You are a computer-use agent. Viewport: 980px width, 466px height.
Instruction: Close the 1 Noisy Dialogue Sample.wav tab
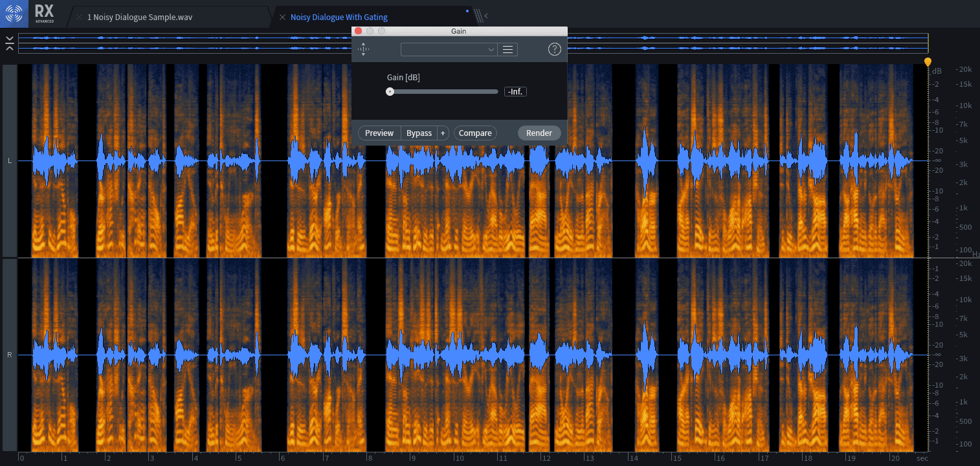point(79,17)
